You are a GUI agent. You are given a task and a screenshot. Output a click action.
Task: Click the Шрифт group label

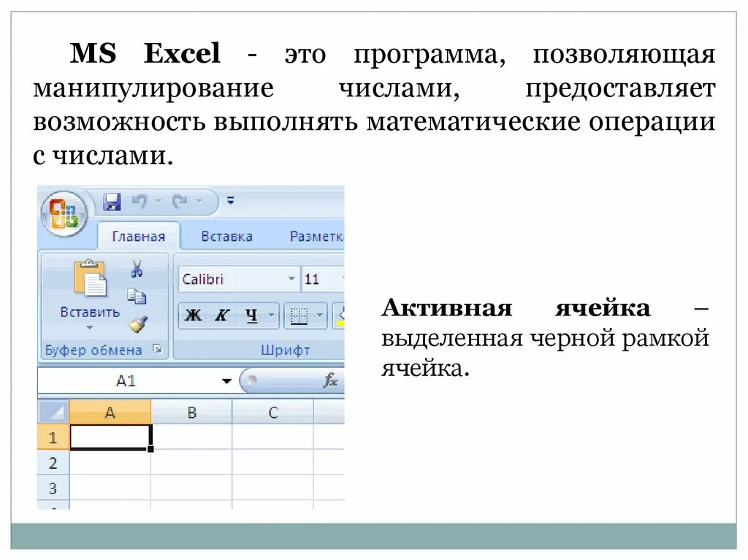286,350
